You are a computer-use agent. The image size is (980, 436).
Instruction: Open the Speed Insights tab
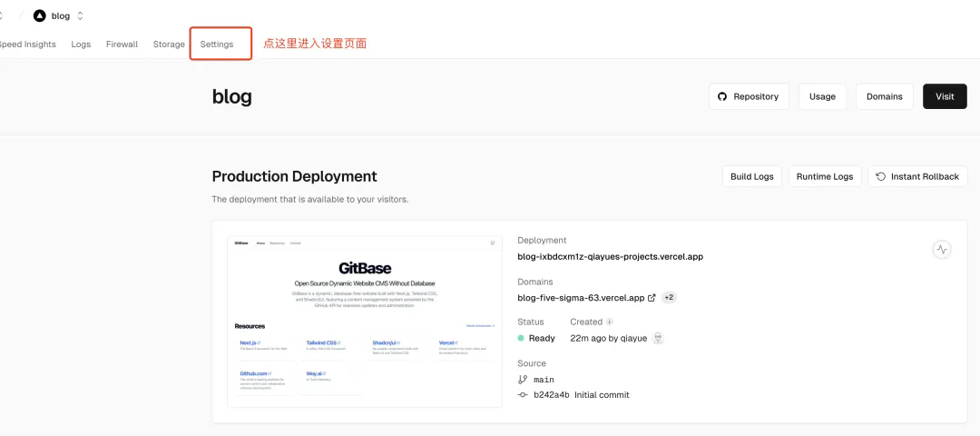(26, 45)
